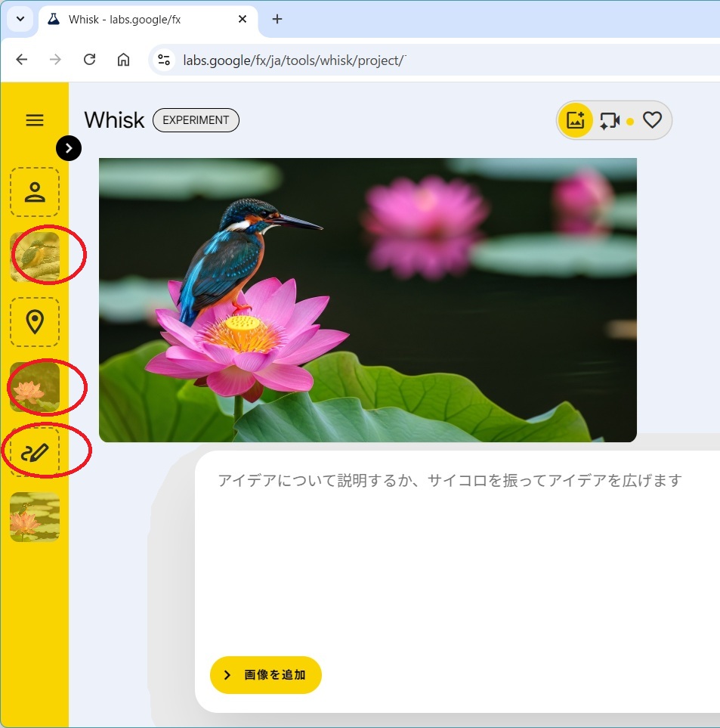Select the kingfisher subject thumbnail
720x728 pixels.
35,257
